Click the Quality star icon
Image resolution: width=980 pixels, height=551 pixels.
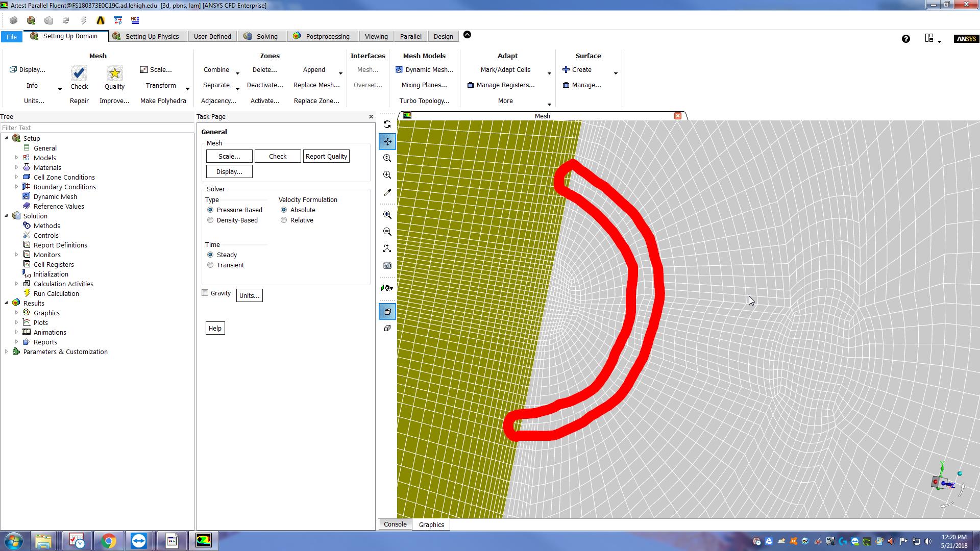(114, 73)
